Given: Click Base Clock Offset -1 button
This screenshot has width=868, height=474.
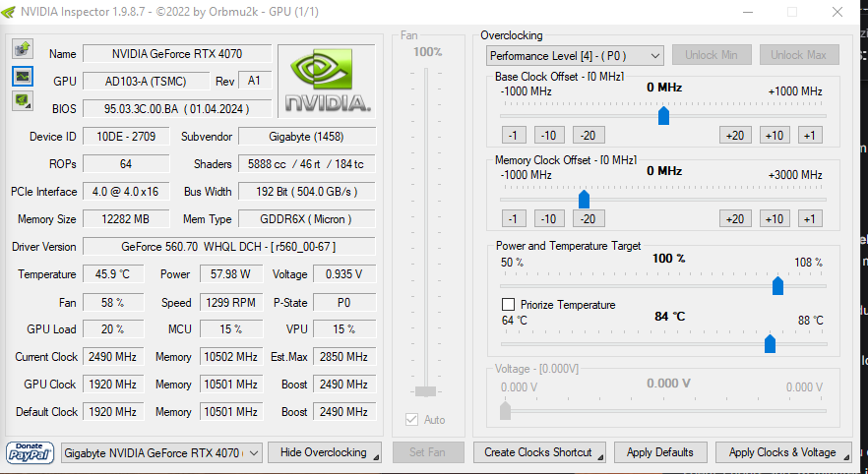Looking at the screenshot, I should (x=513, y=135).
